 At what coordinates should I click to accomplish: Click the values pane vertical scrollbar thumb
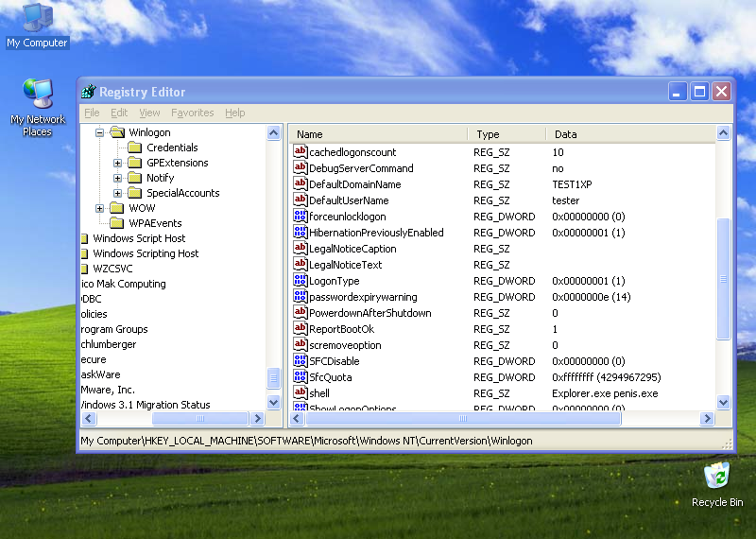(x=723, y=279)
